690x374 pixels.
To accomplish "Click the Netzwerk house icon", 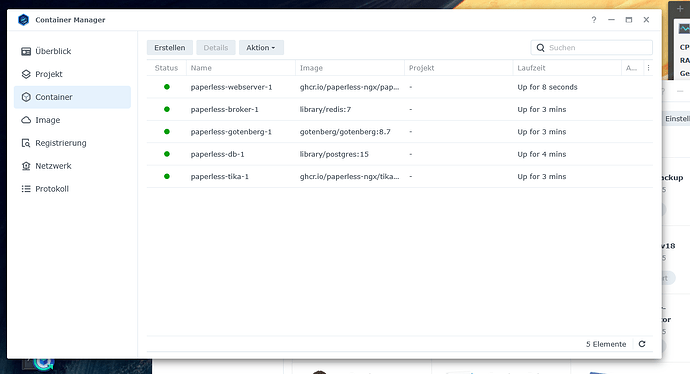I will 26,166.
